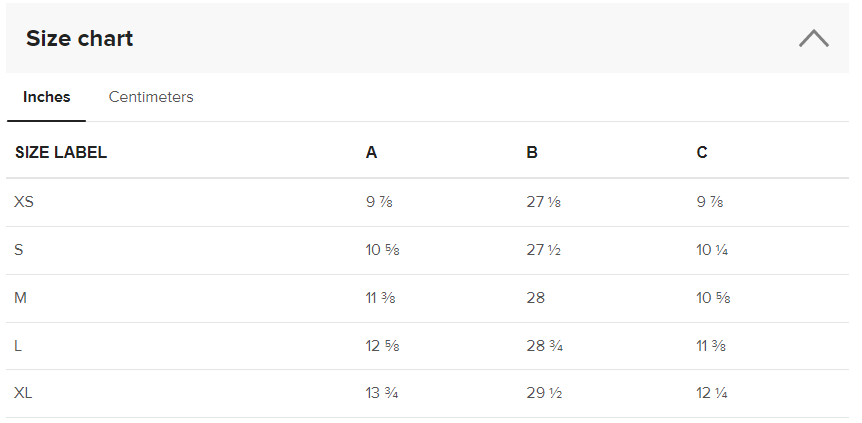The height and width of the screenshot is (423, 862).
Task: Click the column C header
Action: pos(702,153)
